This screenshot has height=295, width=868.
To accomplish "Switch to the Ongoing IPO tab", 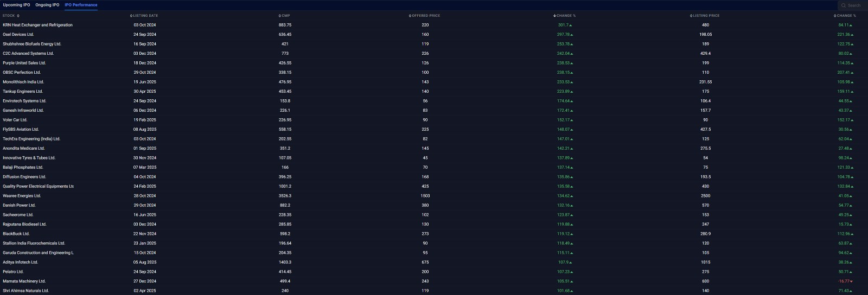I will (47, 5).
